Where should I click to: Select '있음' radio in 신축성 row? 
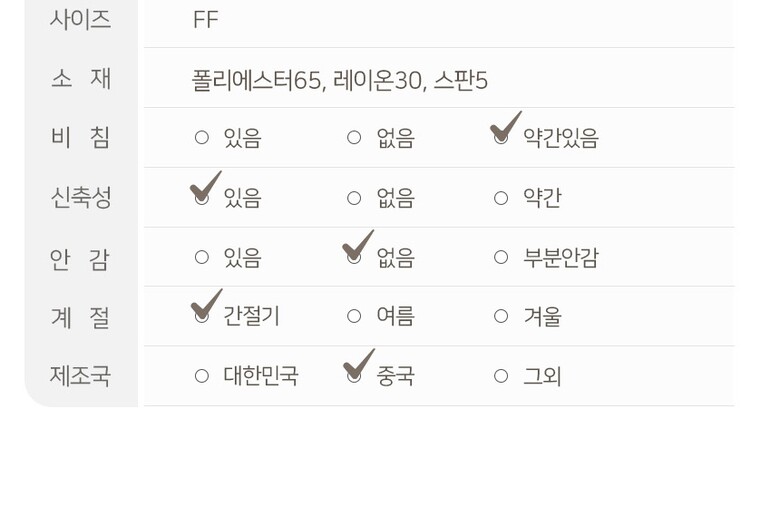tap(202, 198)
